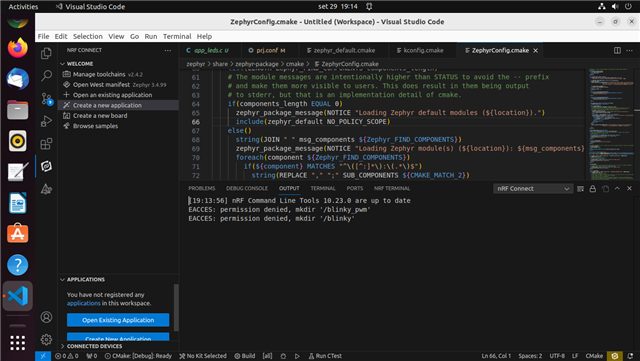Image resolution: width=640 pixels, height=361 pixels.
Task: Open Firefox from the Ubuntu dock
Action: coord(18,48)
